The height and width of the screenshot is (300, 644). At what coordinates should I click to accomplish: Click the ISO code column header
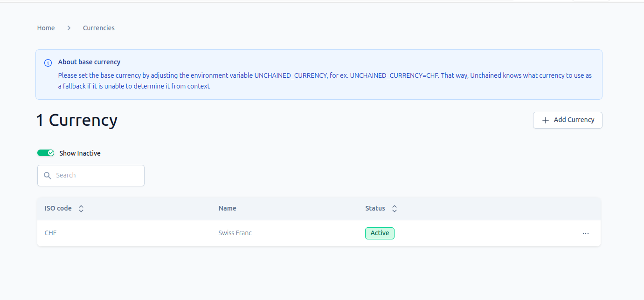point(58,208)
